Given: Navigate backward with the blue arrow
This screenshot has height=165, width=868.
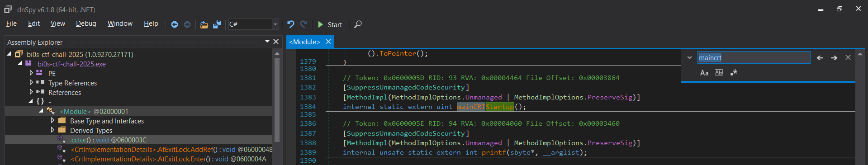Looking at the screenshot, I should (x=175, y=24).
